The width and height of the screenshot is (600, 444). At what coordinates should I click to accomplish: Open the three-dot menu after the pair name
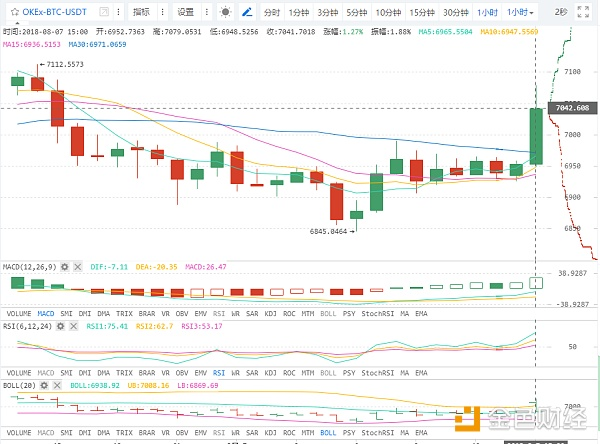(119, 12)
